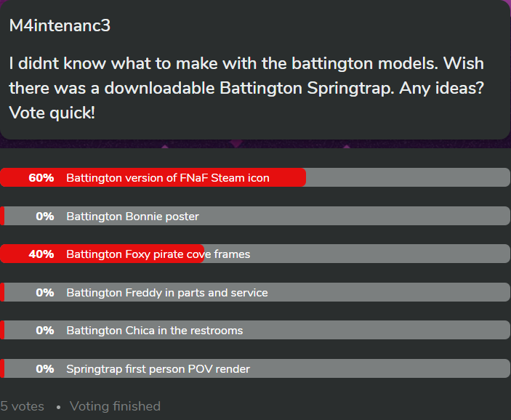Click the red sliver on the Bonnie poster bar
Image resolution: width=511 pixels, height=420 pixels.
[2, 216]
